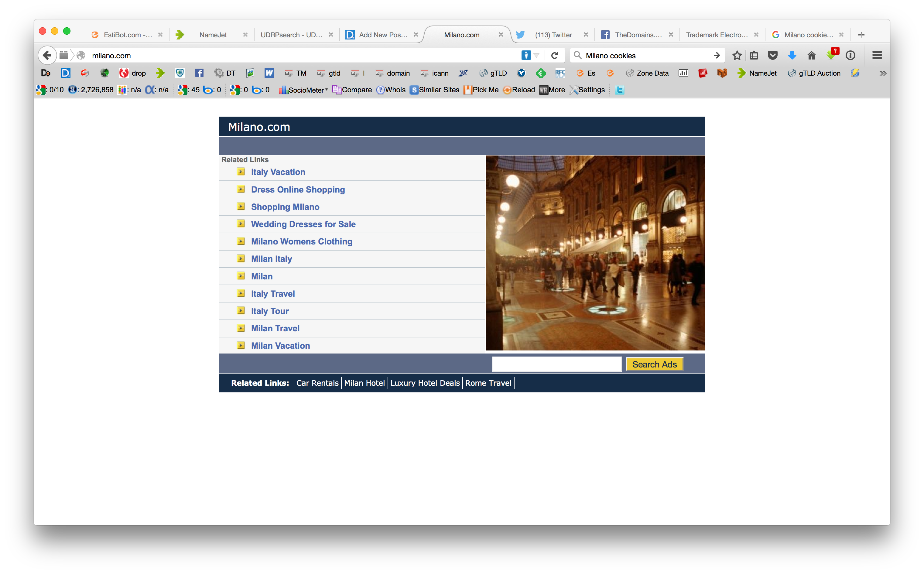Open the hamburger menu icon

(877, 55)
